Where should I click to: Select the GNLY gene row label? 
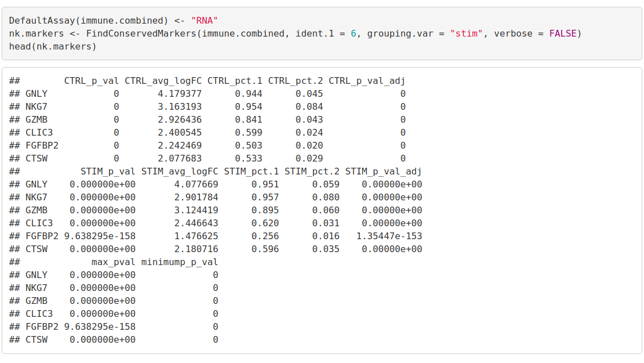click(x=38, y=93)
